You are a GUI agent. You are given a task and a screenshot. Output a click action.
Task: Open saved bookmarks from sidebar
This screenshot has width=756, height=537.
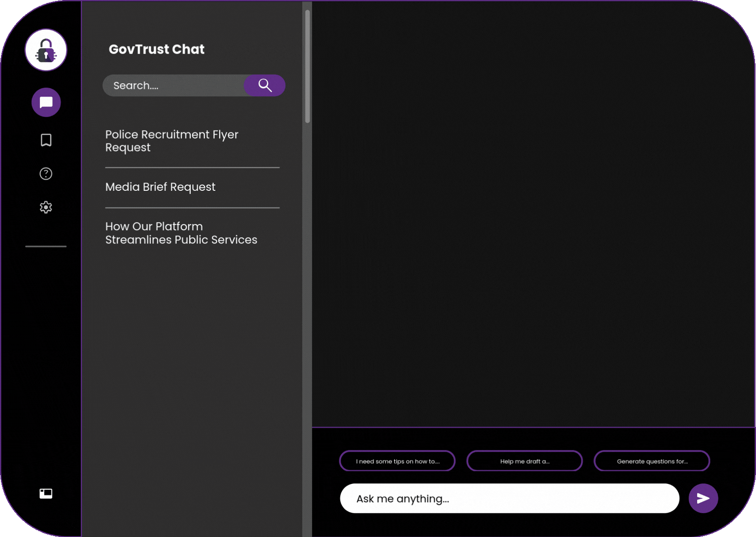tap(46, 140)
